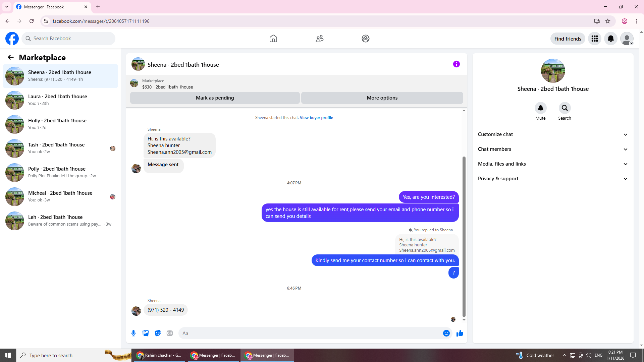The height and width of the screenshot is (362, 644).
Task: Open the Friends icon in top navigation
Action: (x=320, y=39)
